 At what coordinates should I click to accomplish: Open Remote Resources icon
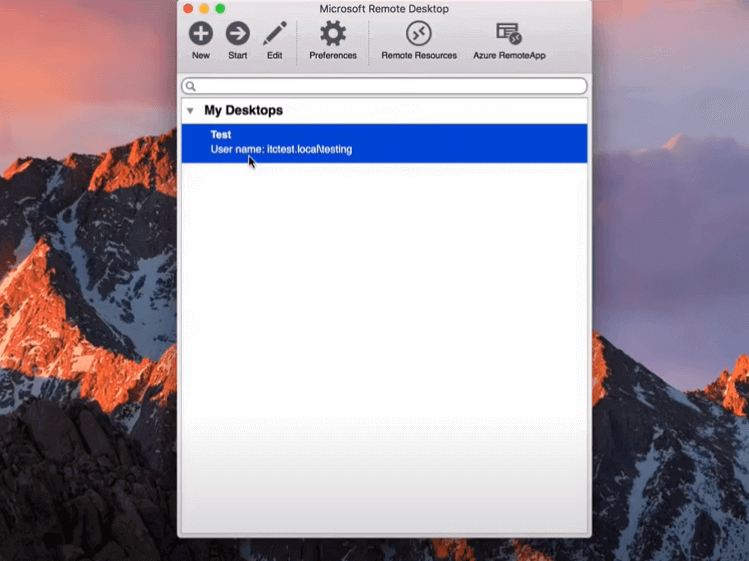[419, 33]
